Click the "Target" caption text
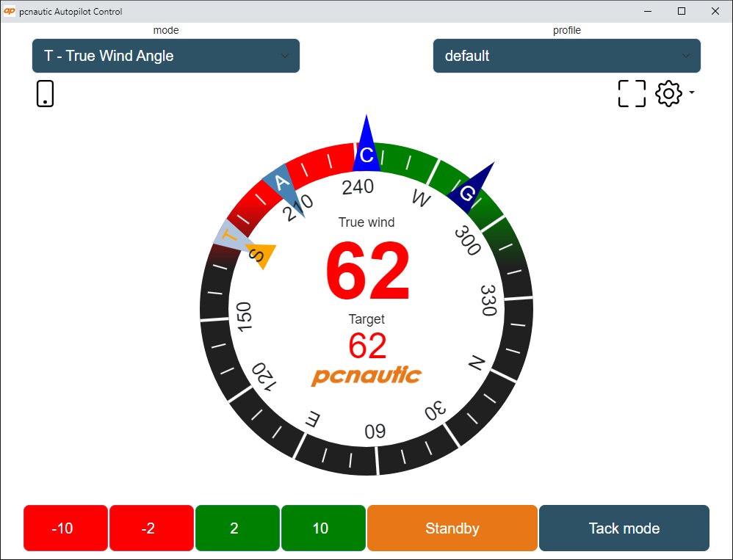 point(366,319)
